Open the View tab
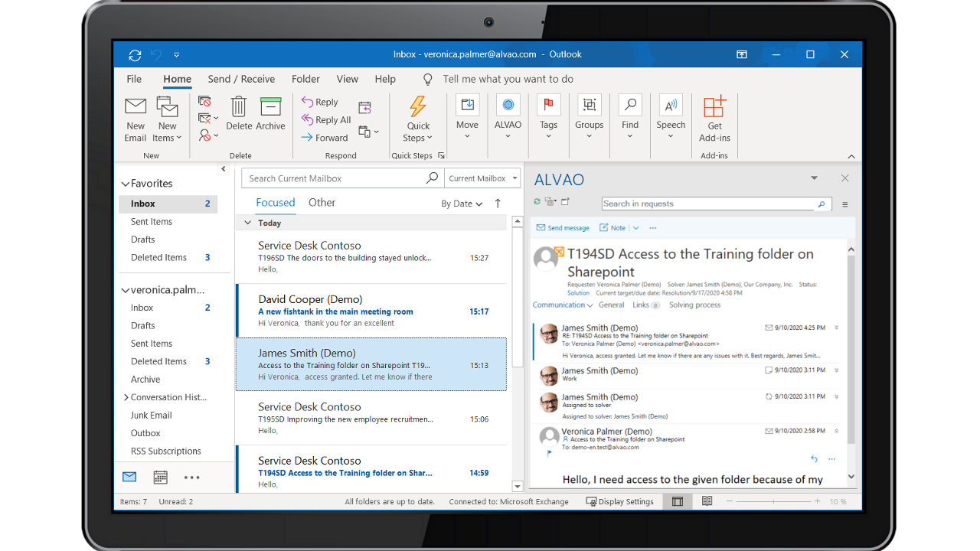 tap(347, 79)
